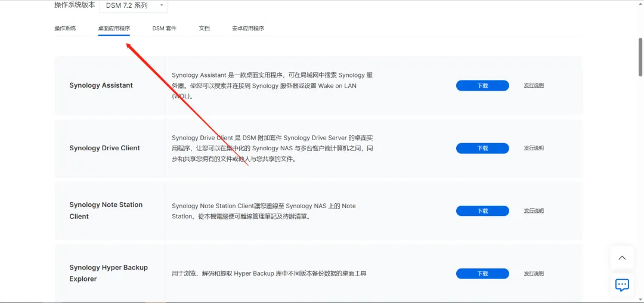The image size is (644, 303).
Task: Download Synology Drive Client
Action: click(x=482, y=148)
